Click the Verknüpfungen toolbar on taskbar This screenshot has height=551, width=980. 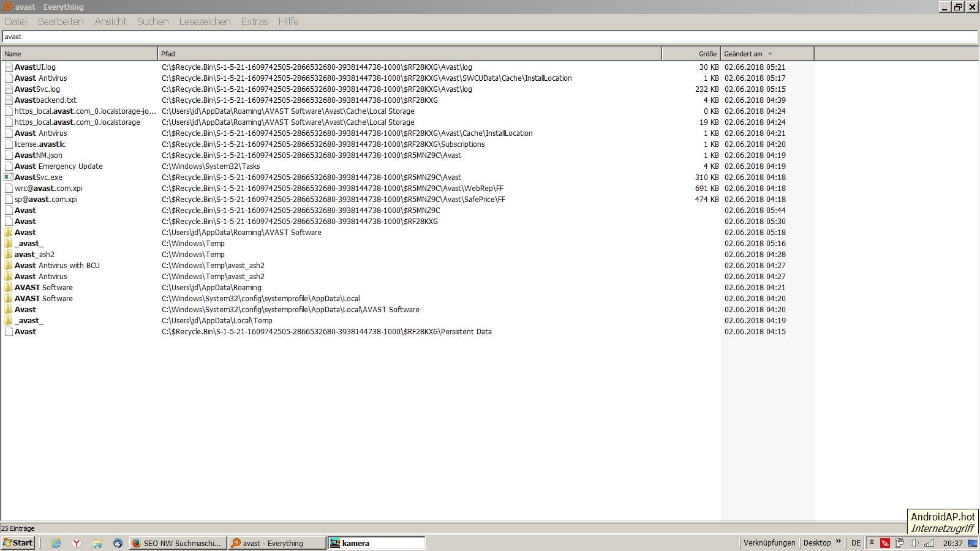(769, 543)
